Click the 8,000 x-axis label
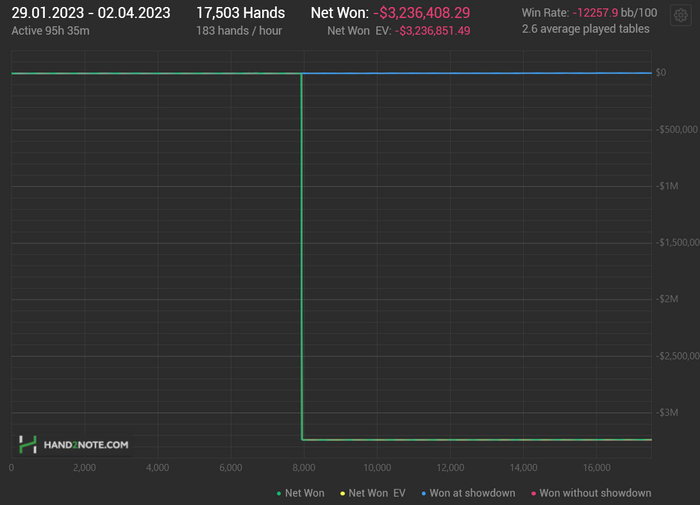The height and width of the screenshot is (505, 700). 304,467
